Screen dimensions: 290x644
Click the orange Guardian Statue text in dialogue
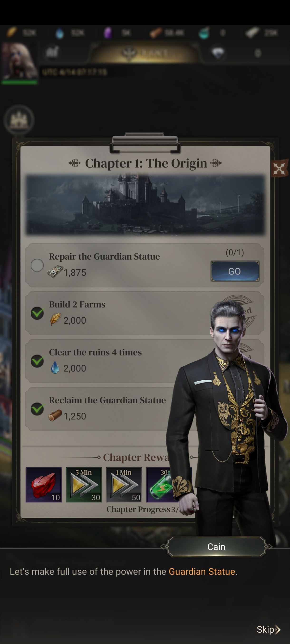[x=202, y=572]
